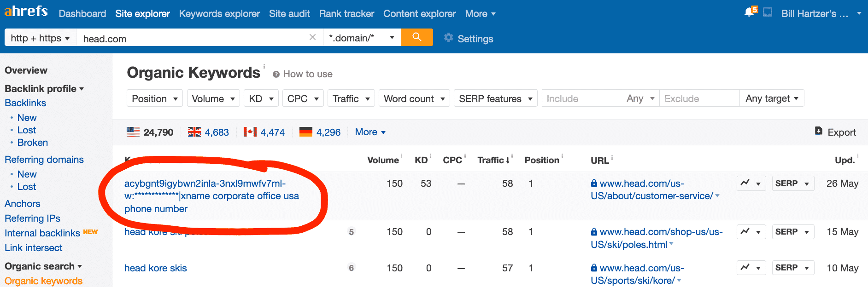The height and width of the screenshot is (287, 868).
Task: Open Link intersect link
Action: tap(34, 248)
